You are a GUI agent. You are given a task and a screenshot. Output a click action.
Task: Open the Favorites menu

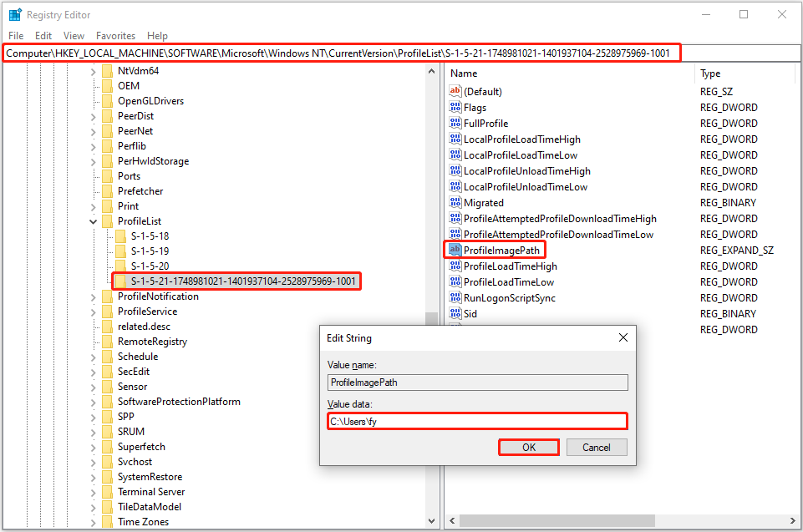click(x=116, y=36)
